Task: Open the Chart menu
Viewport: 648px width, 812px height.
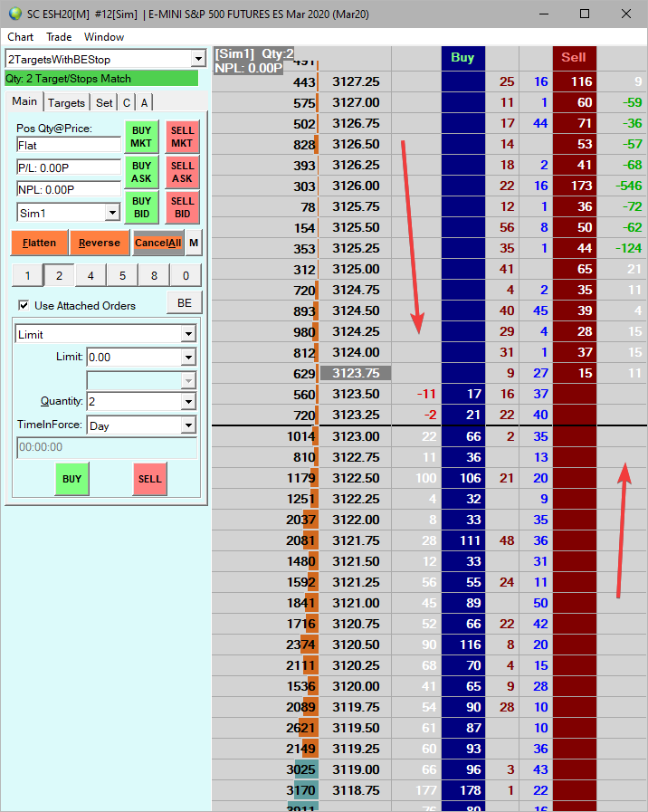Action: [20, 37]
